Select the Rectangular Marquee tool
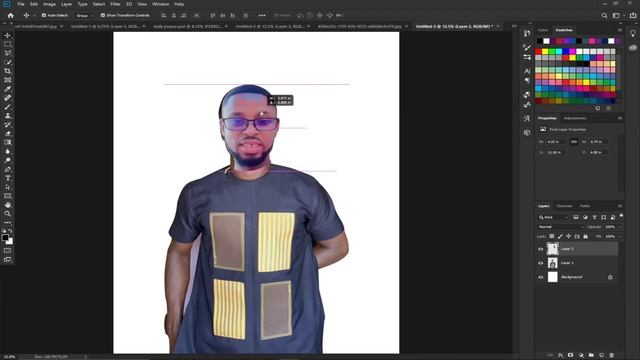The image size is (640, 360). (7, 44)
